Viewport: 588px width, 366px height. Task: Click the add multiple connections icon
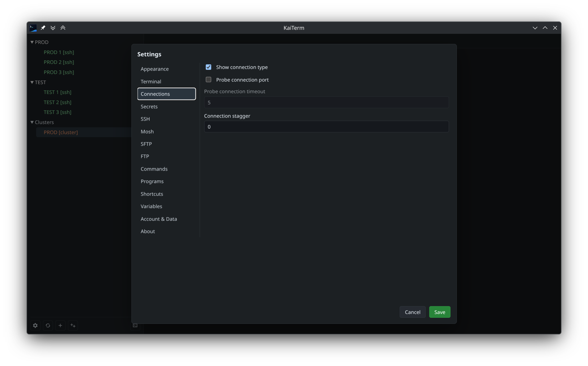click(x=73, y=325)
